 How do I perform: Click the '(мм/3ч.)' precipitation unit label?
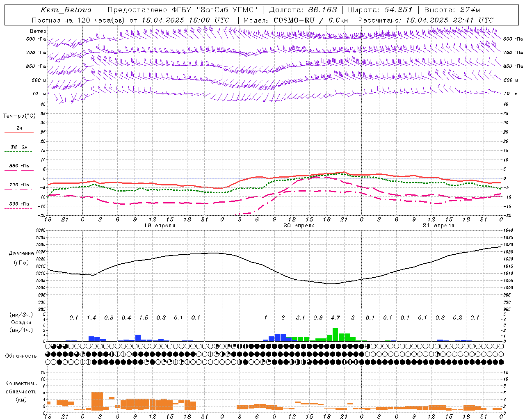tap(21, 315)
